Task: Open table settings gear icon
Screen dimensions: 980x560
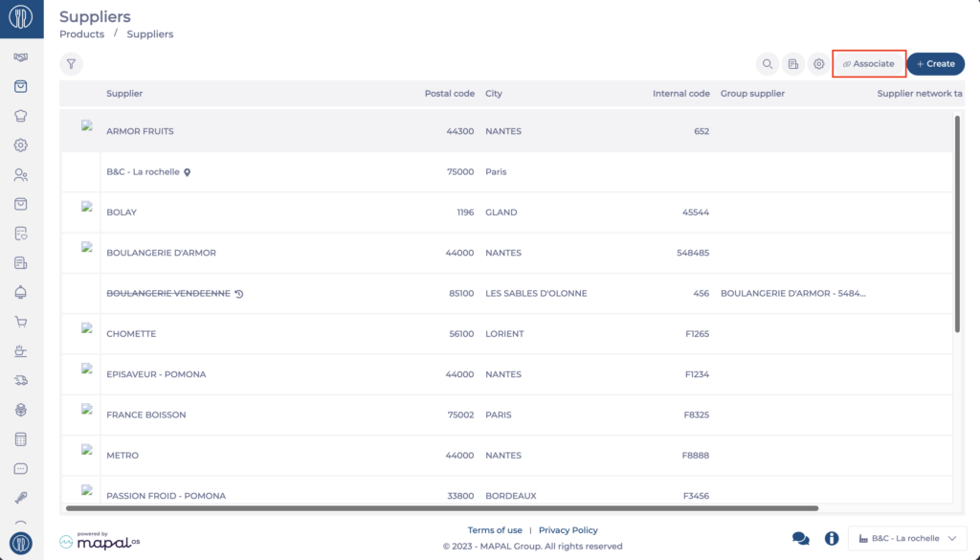Action: (819, 64)
